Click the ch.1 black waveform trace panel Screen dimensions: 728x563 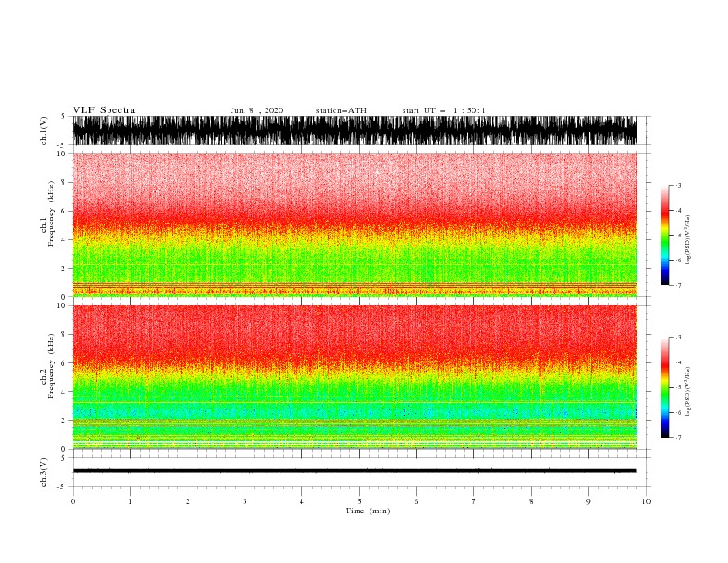pos(355,131)
